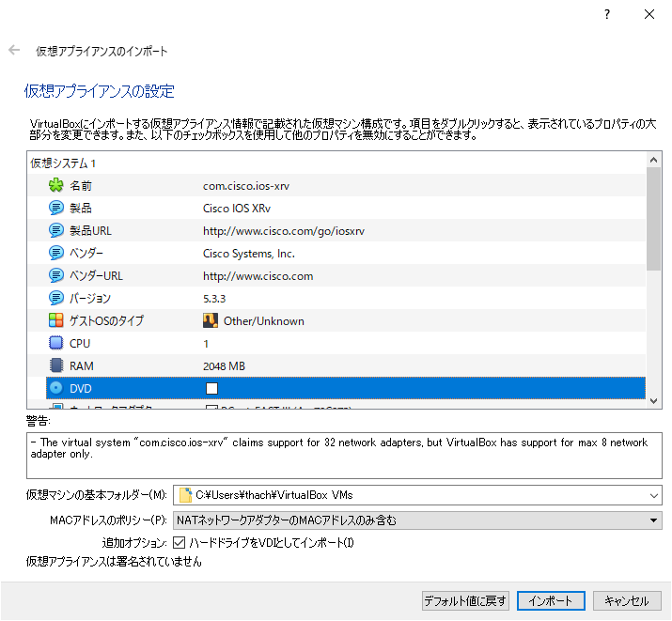Toggle import hard drives as VDI checkbox
Screen dimensions: 672x621
(x=180, y=543)
